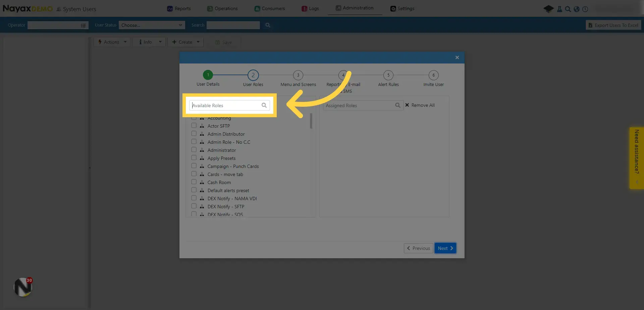Image resolution: width=644 pixels, height=310 pixels.
Task: Check the Admin Role - No C.C checkbox
Action: [194, 142]
